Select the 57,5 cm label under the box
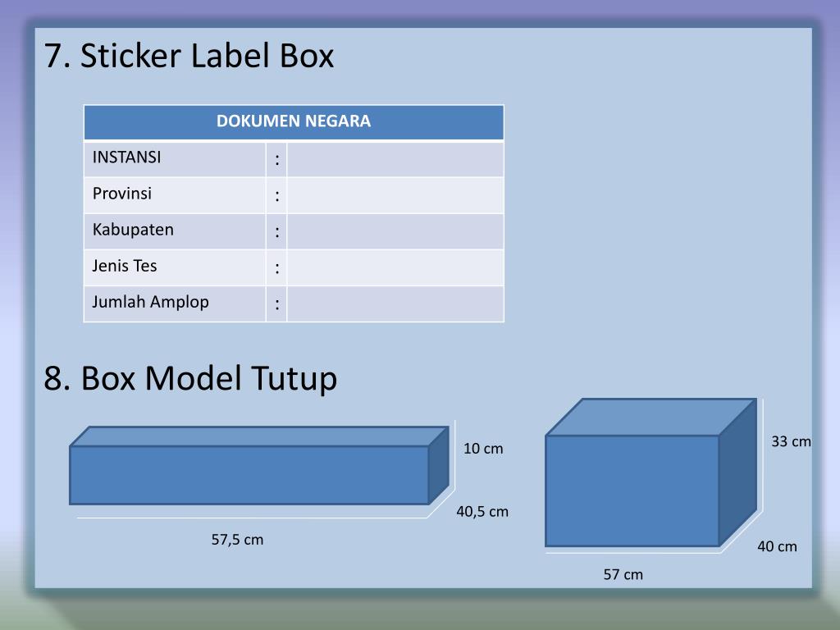Viewport: 840px width, 630px height. click(x=236, y=539)
